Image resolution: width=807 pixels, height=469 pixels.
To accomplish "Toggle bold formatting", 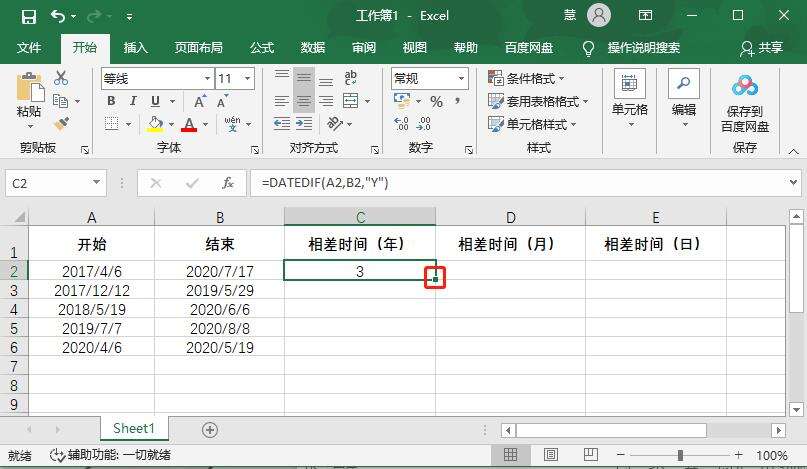I will point(111,101).
